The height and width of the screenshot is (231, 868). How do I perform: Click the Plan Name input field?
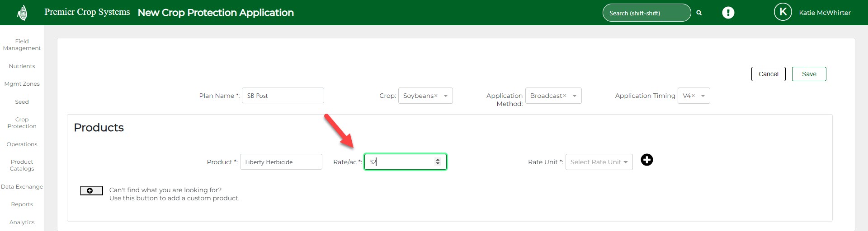[x=283, y=96]
